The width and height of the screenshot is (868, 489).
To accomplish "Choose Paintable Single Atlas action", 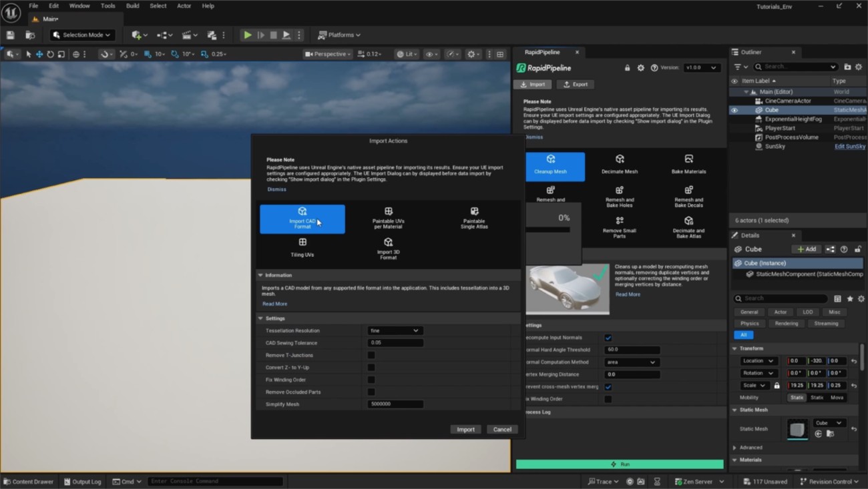I will click(474, 219).
